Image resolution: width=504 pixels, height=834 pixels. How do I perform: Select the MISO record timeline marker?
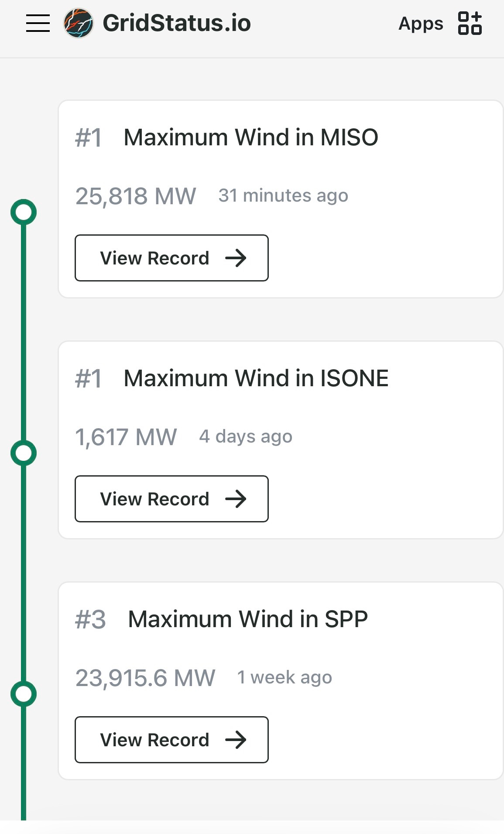(x=24, y=212)
